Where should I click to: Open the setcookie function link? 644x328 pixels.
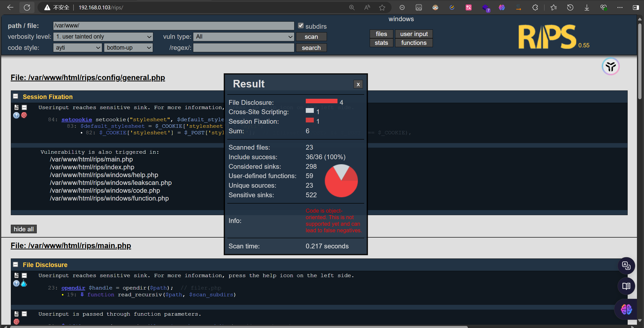click(77, 120)
